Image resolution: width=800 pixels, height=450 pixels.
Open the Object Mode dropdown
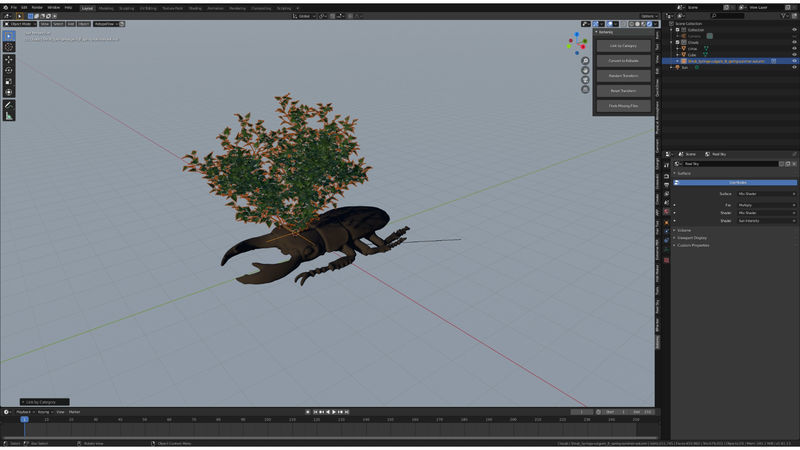tap(20, 24)
